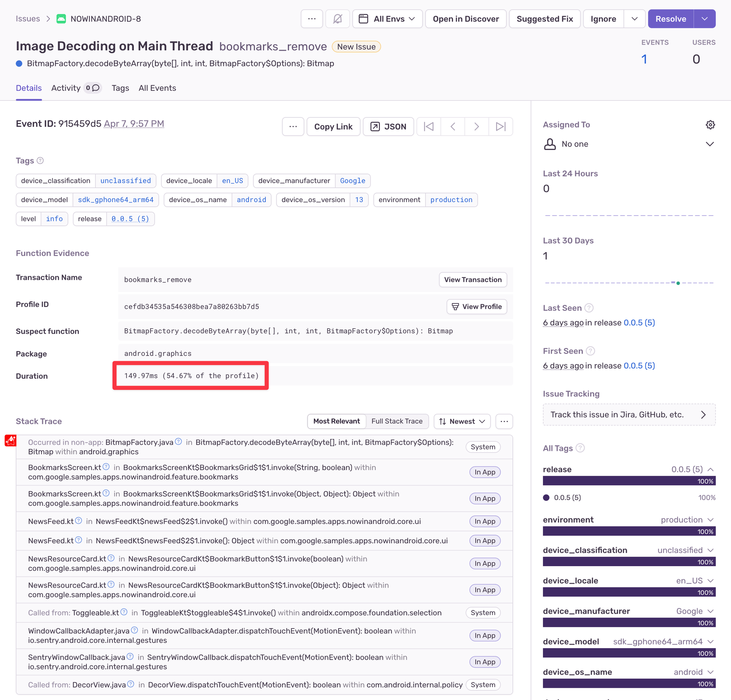This screenshot has width=731, height=700.
Task: Open the Newest sort order dropdown
Action: (x=462, y=421)
